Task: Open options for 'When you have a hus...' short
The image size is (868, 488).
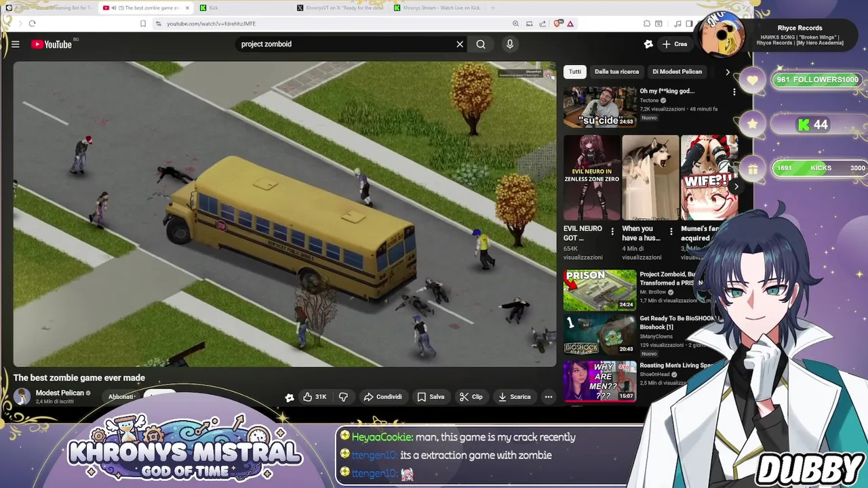Action: coord(671,232)
